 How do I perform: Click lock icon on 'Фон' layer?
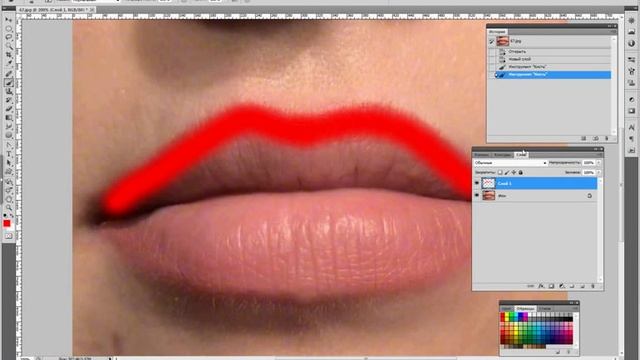[589, 196]
